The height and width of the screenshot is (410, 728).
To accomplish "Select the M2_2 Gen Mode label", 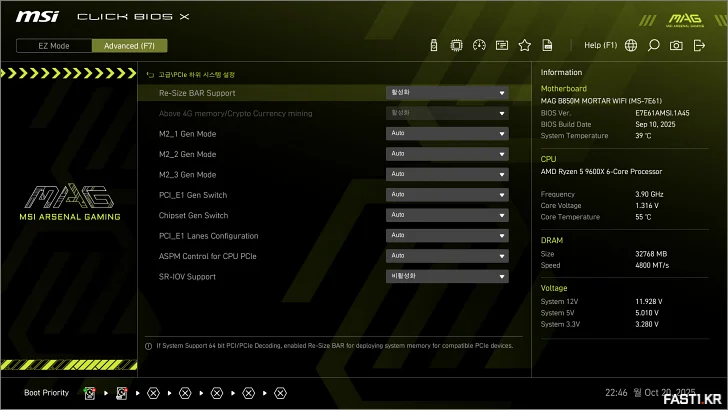I will pyautogui.click(x=188, y=155).
